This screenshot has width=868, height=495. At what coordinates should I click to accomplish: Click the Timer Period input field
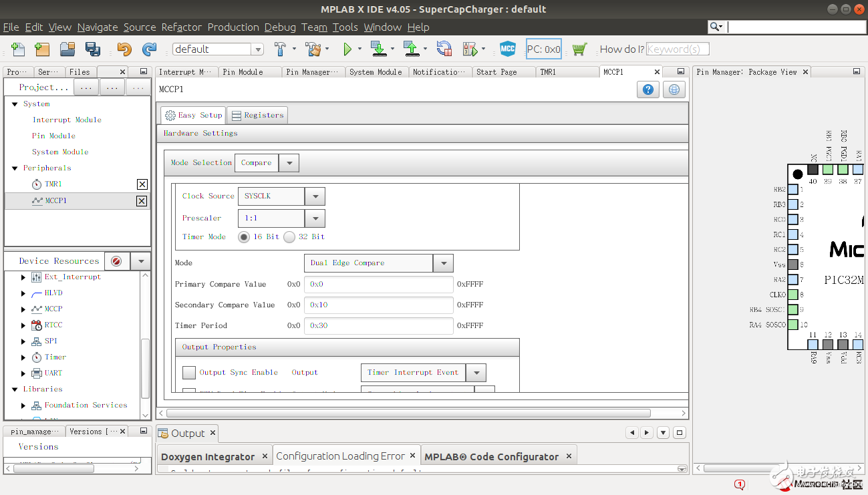378,326
